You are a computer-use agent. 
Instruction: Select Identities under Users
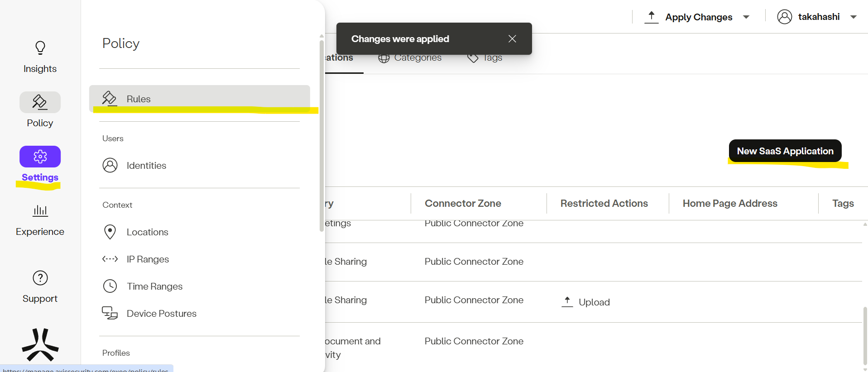coord(146,166)
